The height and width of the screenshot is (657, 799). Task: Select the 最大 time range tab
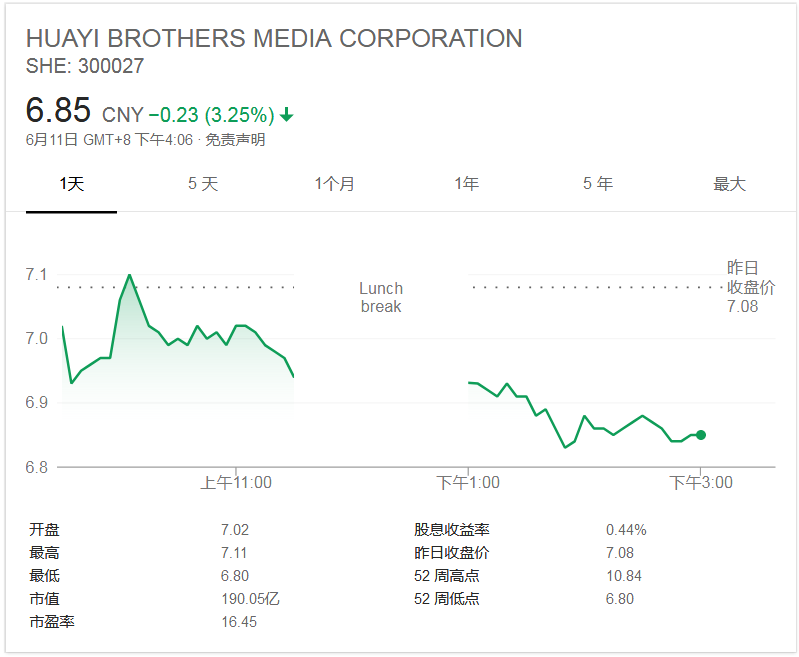point(729,184)
